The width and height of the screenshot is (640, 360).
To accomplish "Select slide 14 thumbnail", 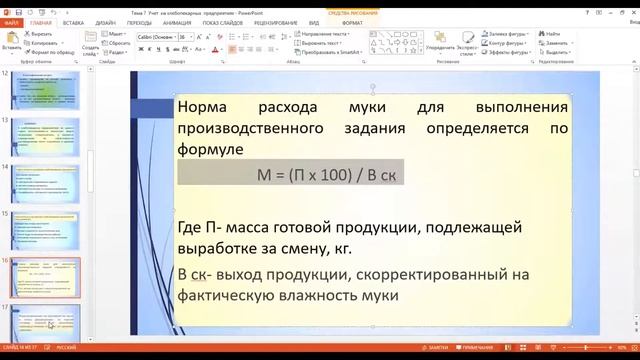I will pyautogui.click(x=45, y=184).
